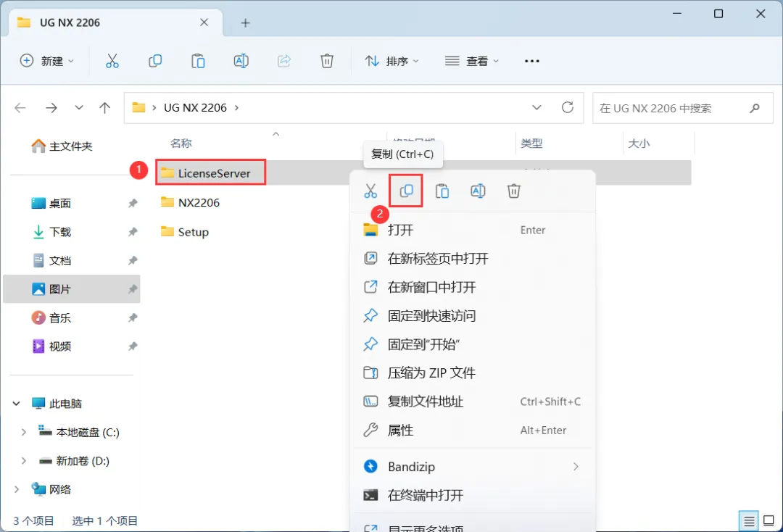This screenshot has width=783, height=532.
Task: Expand the 新加卷 (D:) node
Action: point(23,461)
